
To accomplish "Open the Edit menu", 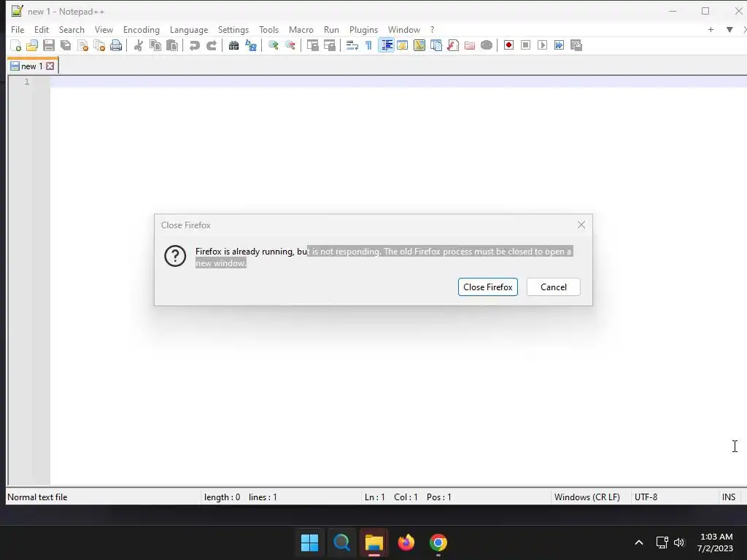I will click(42, 29).
